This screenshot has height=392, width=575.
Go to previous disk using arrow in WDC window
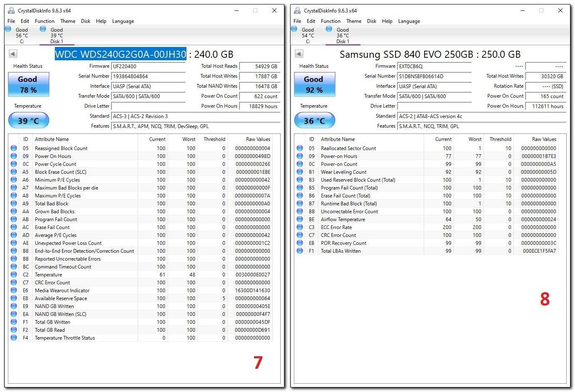(13, 54)
